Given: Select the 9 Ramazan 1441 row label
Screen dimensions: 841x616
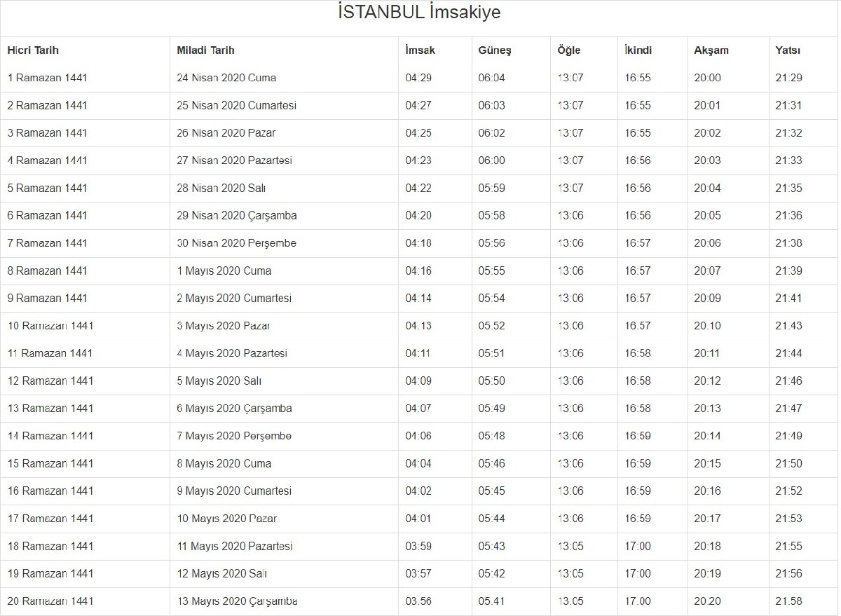Looking at the screenshot, I should (47, 298).
